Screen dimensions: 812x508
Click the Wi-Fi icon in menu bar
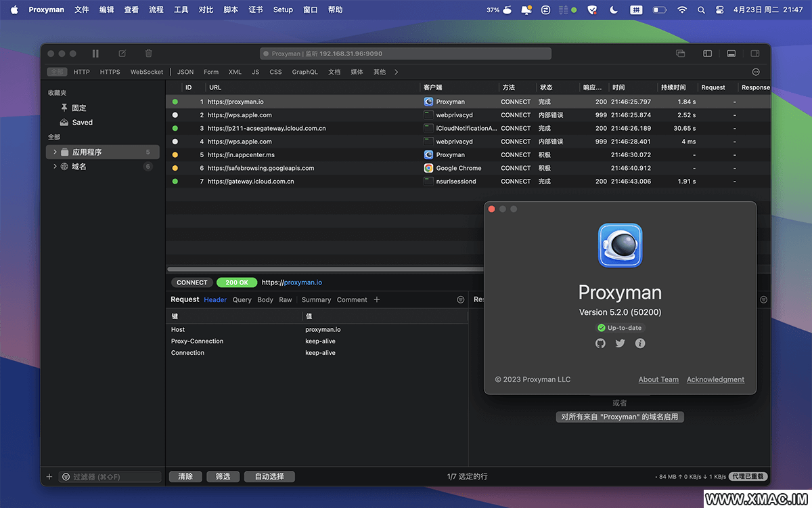[x=682, y=10]
